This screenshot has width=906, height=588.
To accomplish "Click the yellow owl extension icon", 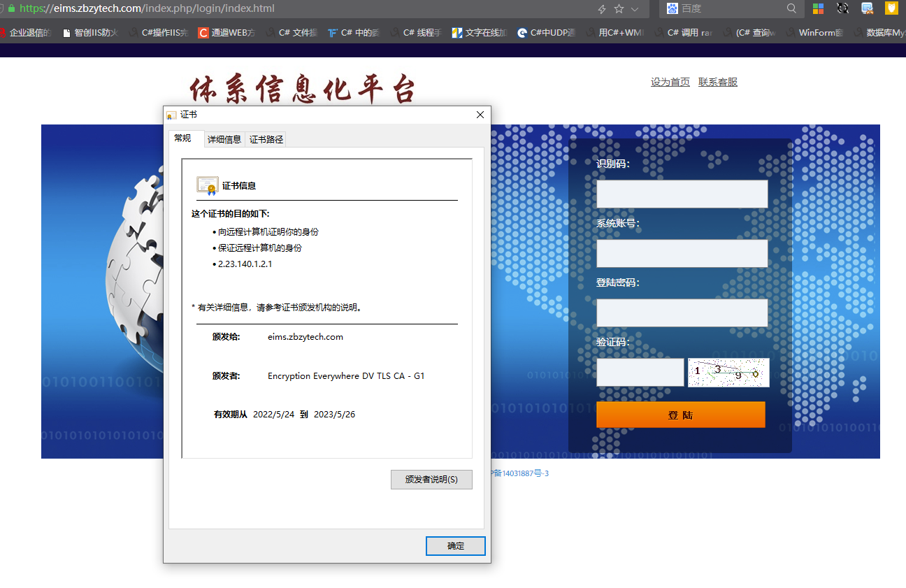I will 891,8.
